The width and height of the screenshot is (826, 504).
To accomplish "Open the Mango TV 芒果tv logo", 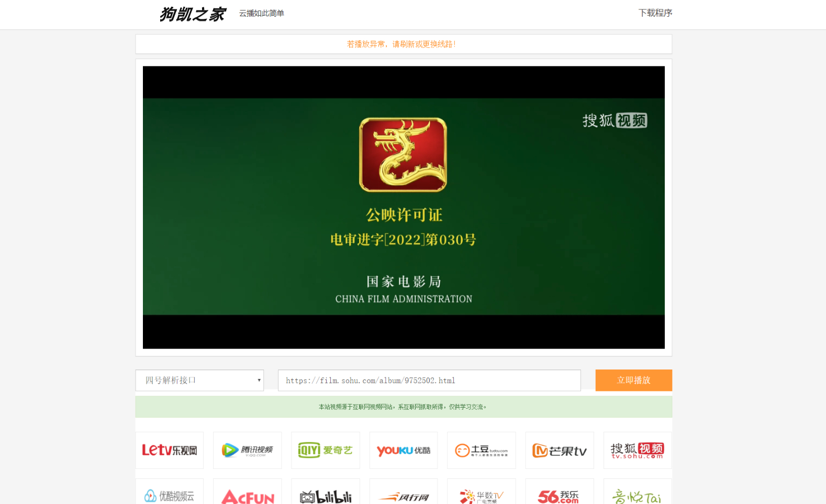I will (560, 450).
